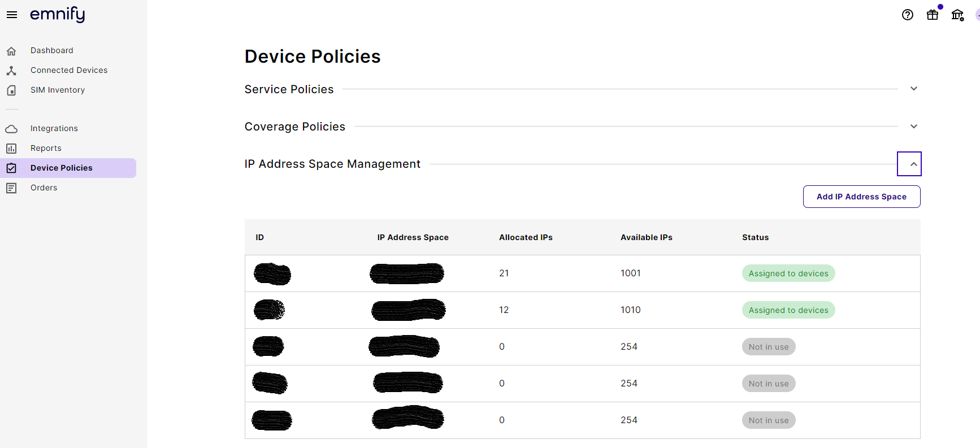
Task: Click the Connected Devices network icon
Action: click(11, 71)
